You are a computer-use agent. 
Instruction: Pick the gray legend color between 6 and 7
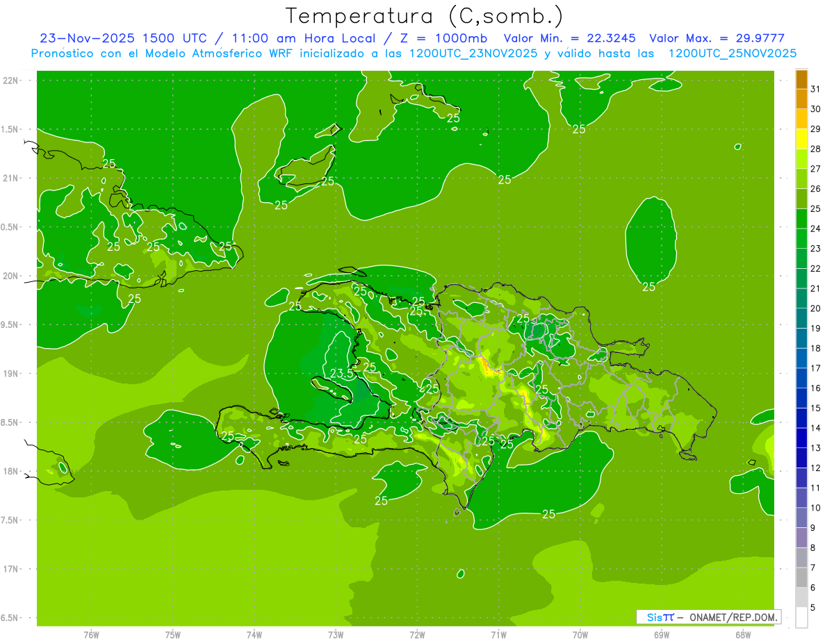click(x=801, y=578)
